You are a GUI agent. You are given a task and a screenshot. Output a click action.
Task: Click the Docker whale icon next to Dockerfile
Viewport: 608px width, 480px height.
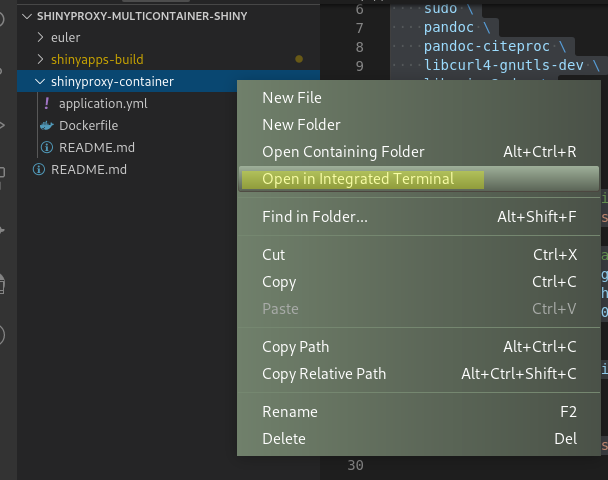tap(46, 125)
